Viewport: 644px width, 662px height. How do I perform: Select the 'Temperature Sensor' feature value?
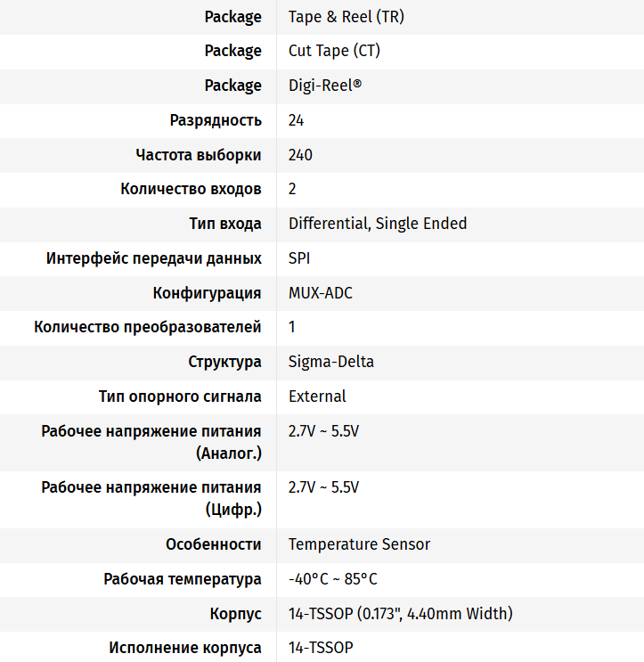point(359,544)
